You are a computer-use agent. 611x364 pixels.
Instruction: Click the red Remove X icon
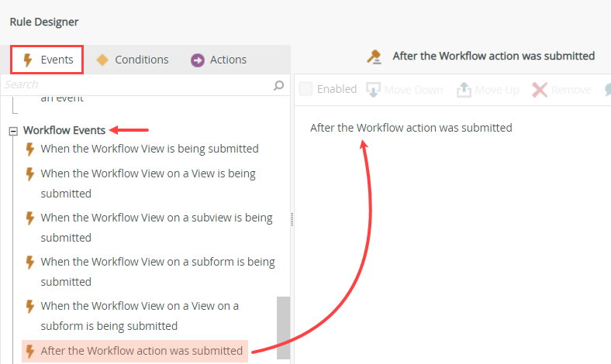(x=540, y=90)
